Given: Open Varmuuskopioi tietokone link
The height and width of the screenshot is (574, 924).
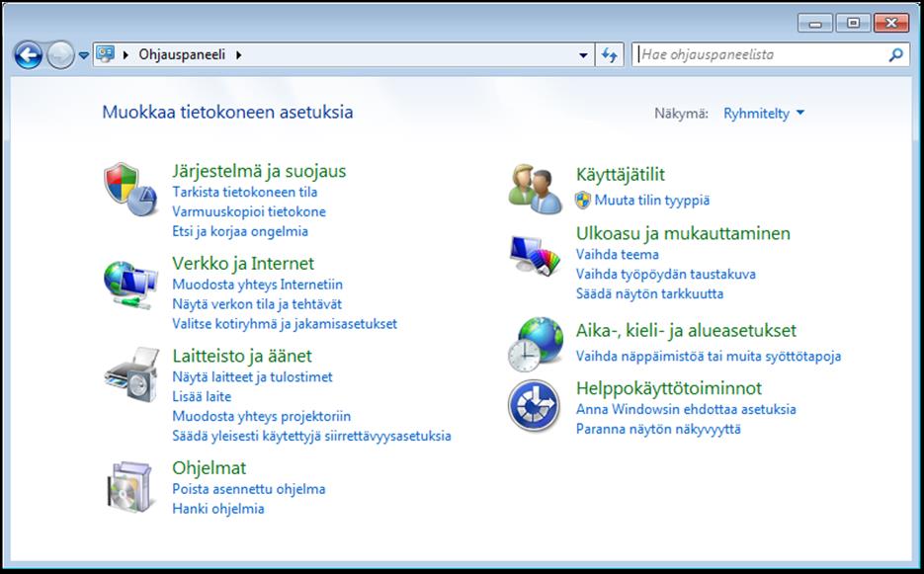Looking at the screenshot, I should tap(249, 211).
